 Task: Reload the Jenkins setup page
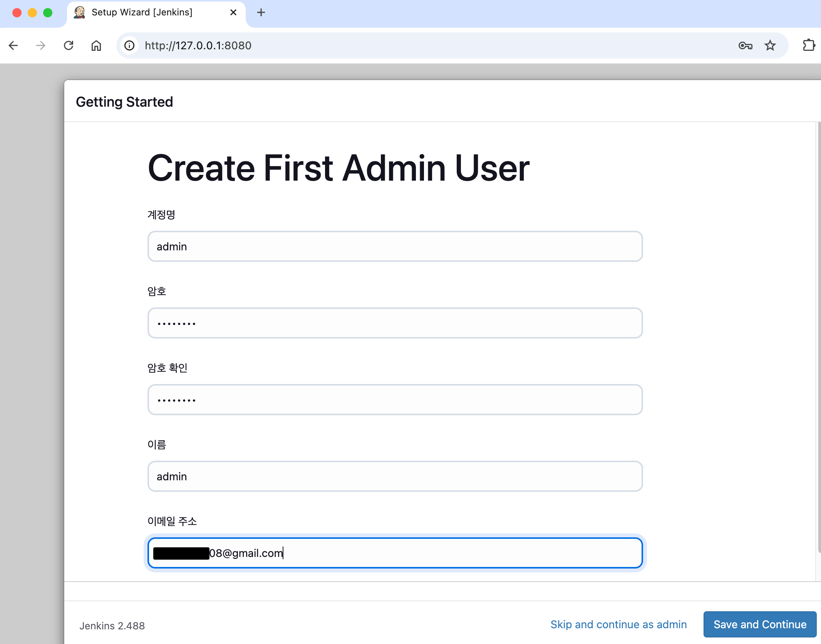69,45
